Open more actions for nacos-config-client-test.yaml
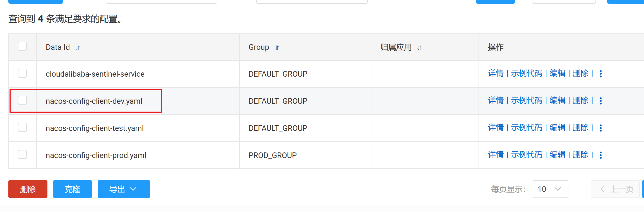 point(601,128)
